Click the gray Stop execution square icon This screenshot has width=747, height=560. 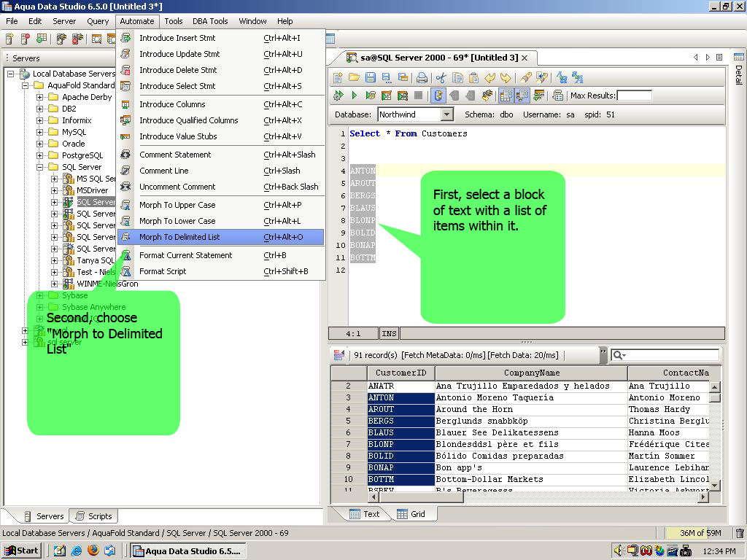(x=418, y=96)
